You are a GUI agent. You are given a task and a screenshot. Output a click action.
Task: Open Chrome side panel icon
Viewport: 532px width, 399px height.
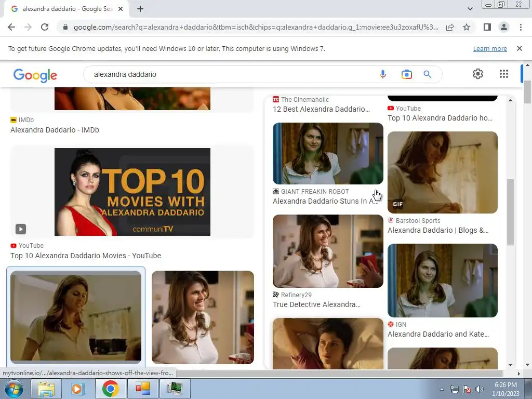487,27
